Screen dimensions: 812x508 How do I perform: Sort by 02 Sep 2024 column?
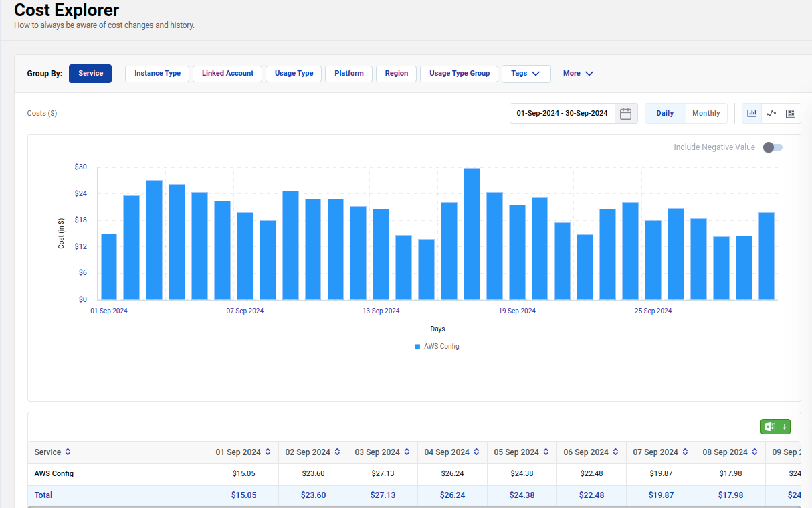337,452
